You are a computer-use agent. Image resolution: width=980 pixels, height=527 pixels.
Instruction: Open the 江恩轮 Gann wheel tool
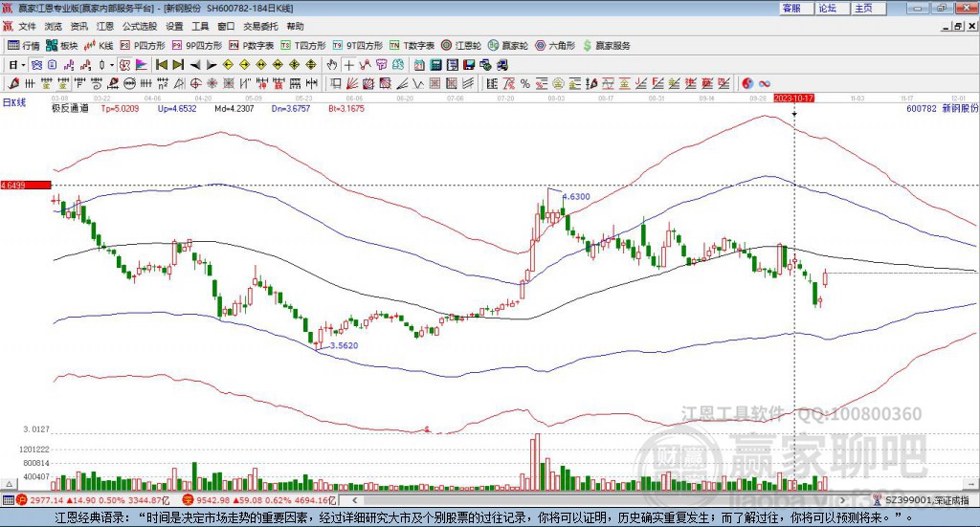pyautogui.click(x=461, y=46)
